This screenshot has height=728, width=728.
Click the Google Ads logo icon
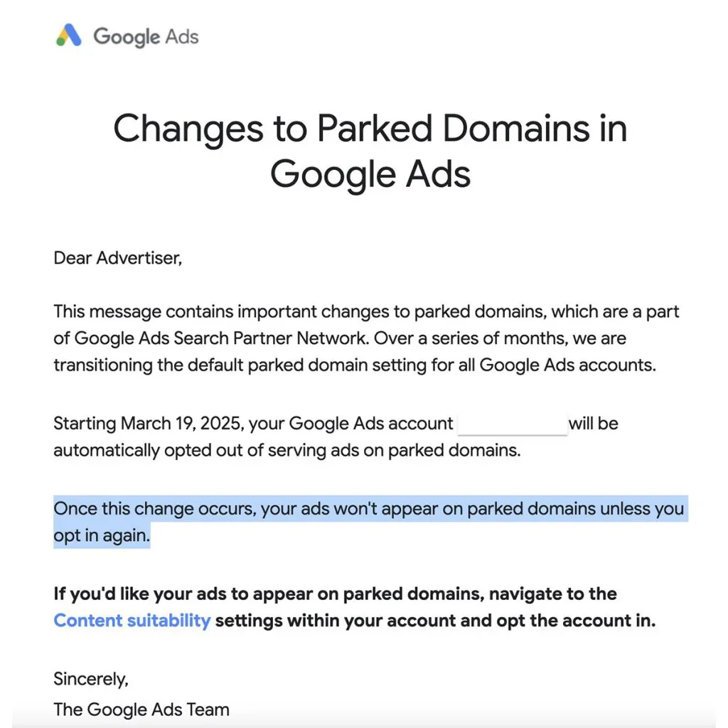click(x=69, y=35)
